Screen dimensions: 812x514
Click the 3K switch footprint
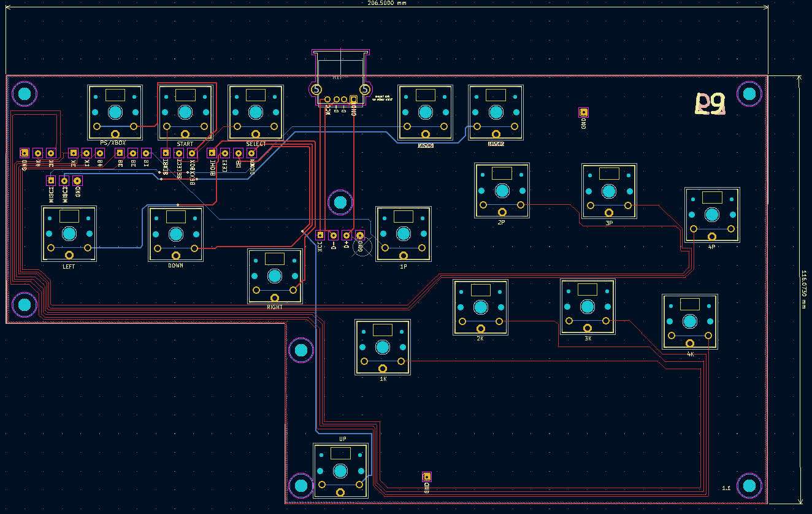(588, 307)
